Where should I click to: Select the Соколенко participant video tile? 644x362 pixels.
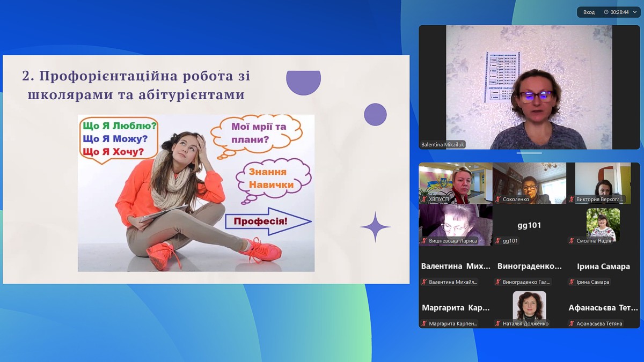[x=529, y=183]
